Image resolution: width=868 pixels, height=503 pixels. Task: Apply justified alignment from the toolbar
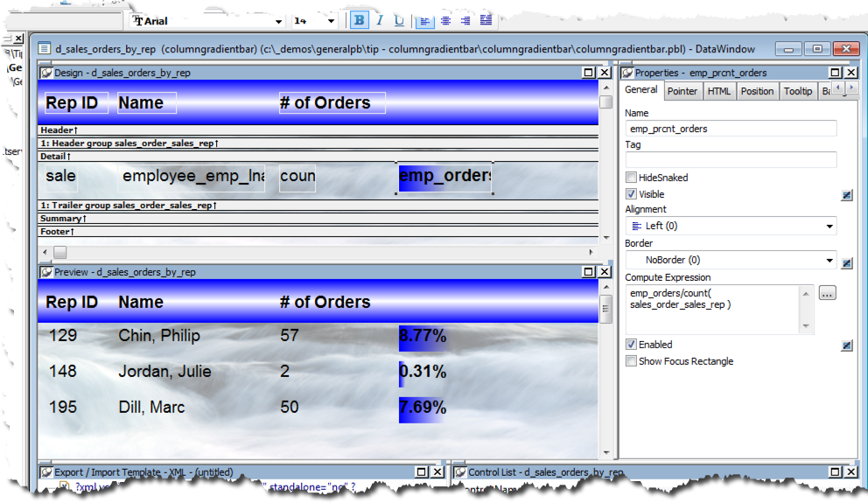(486, 20)
